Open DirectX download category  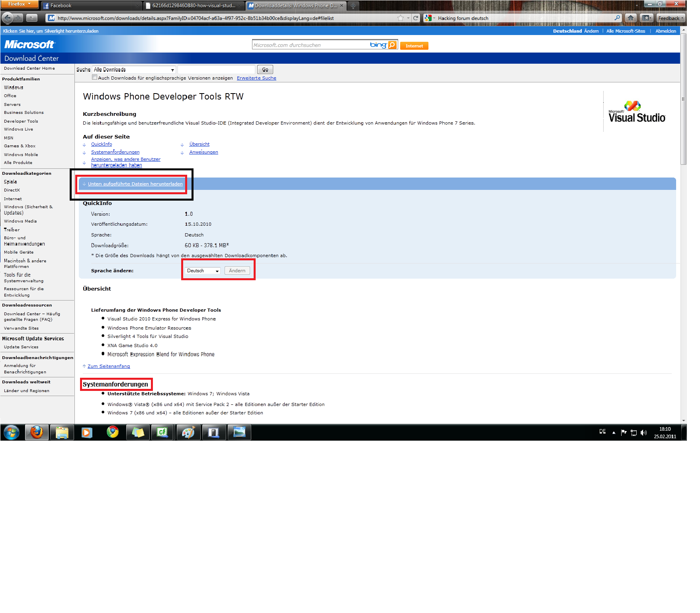tap(12, 190)
